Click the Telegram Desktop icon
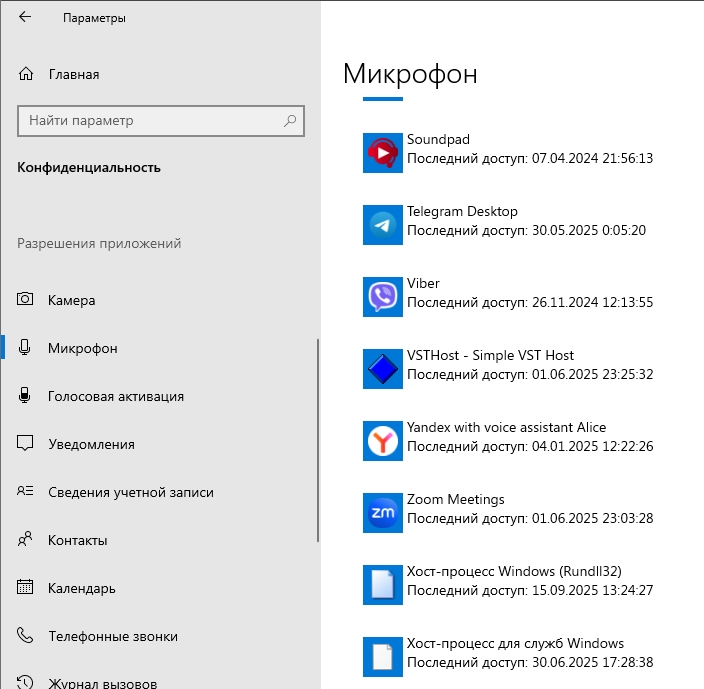This screenshot has height=689, width=704. 383,225
